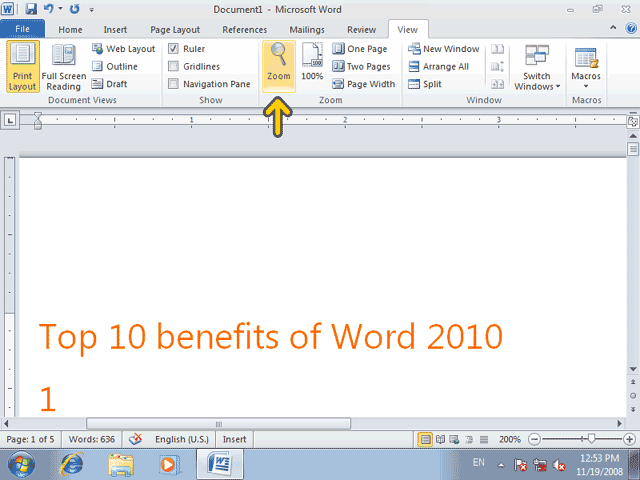Switch to the Mailings tab
Image resolution: width=640 pixels, height=480 pixels.
pos(307,30)
